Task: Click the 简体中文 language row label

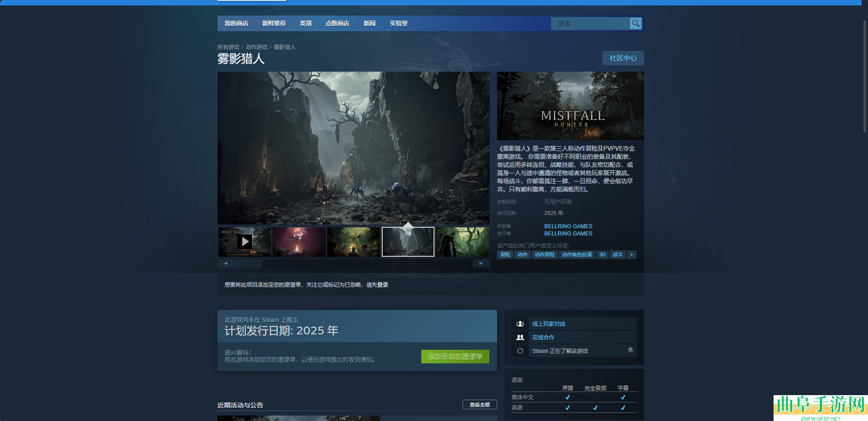Action: (523, 397)
